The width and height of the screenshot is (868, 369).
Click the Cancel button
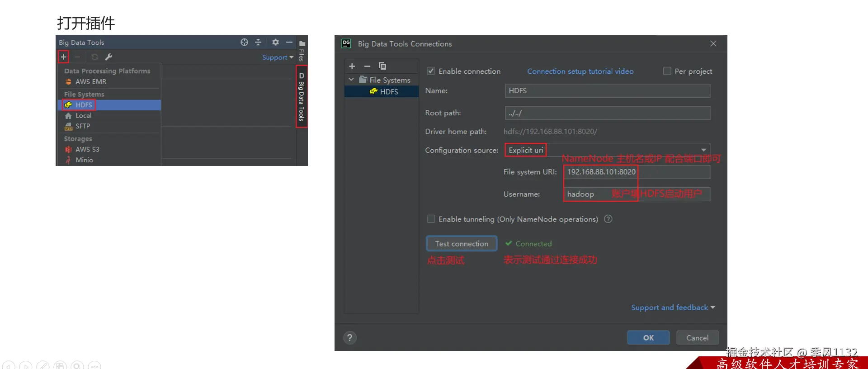tap(697, 338)
